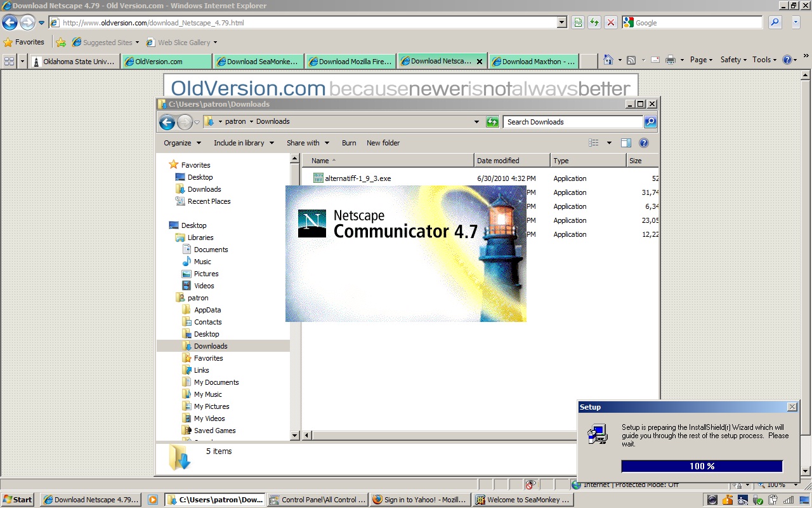Show the preview pane in Explorer
This screenshot has width=812, height=508.
626,143
